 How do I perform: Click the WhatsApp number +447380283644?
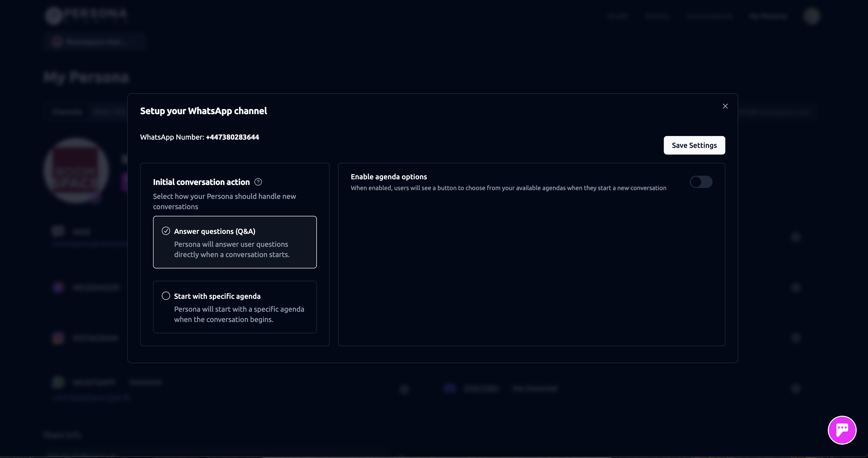[x=232, y=137]
